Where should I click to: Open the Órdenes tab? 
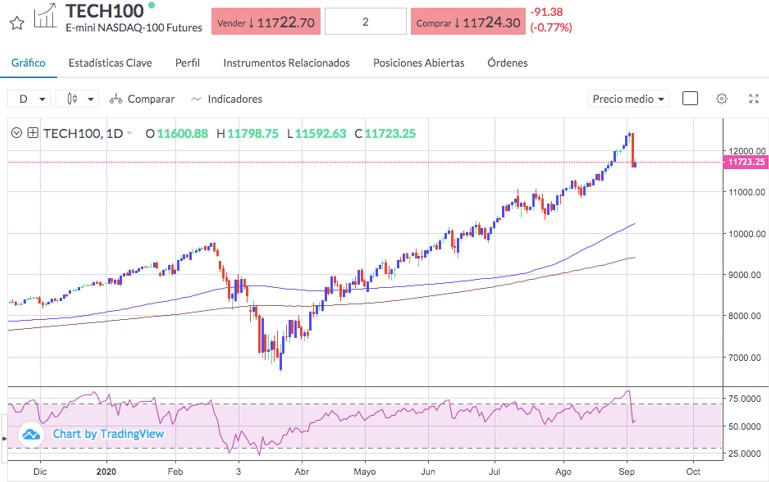[x=507, y=63]
